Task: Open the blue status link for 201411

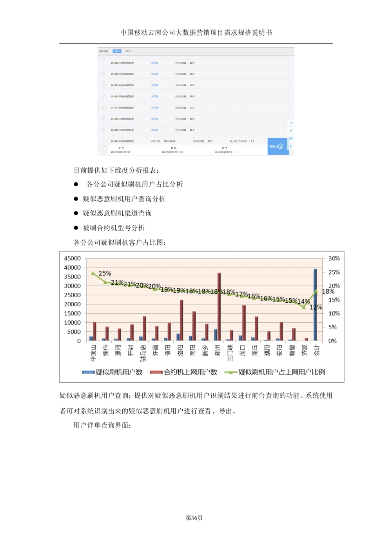Action: coord(154,63)
